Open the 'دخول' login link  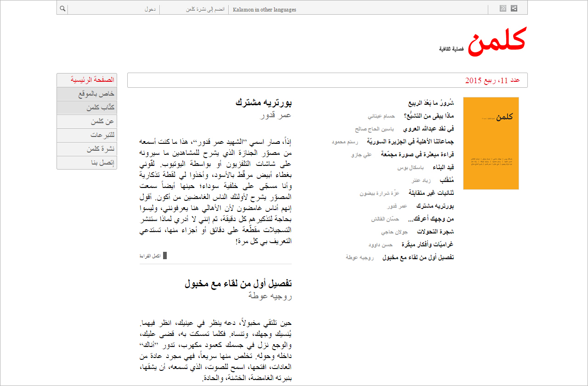click(x=152, y=8)
